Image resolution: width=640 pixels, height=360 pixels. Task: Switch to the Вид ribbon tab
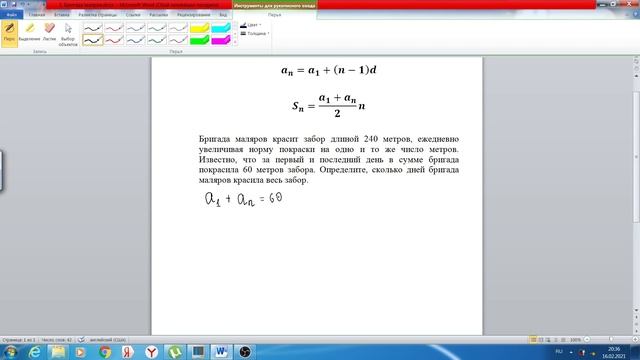pyautogui.click(x=223, y=15)
